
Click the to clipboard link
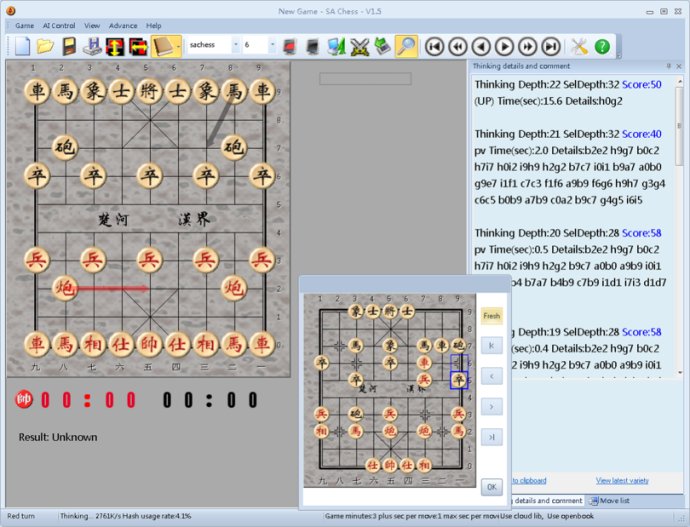529,480
